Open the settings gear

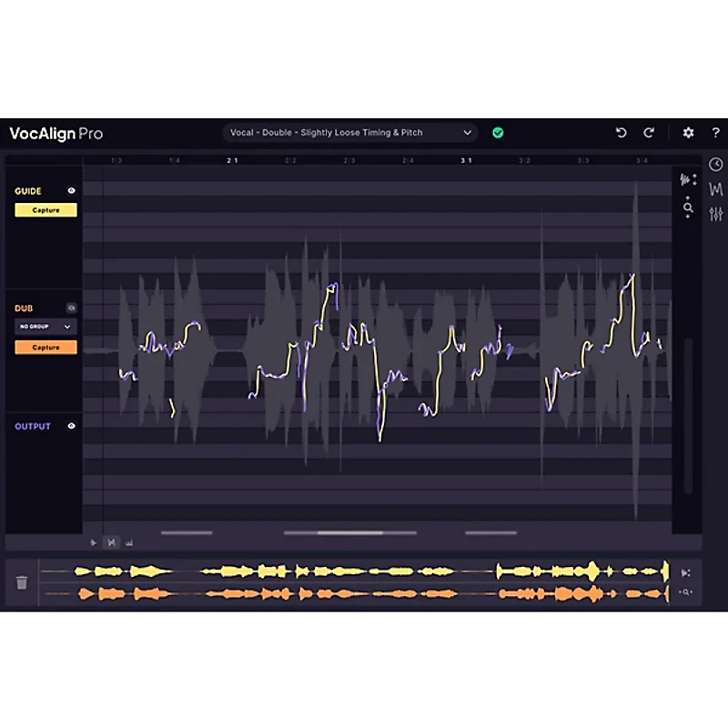(689, 133)
